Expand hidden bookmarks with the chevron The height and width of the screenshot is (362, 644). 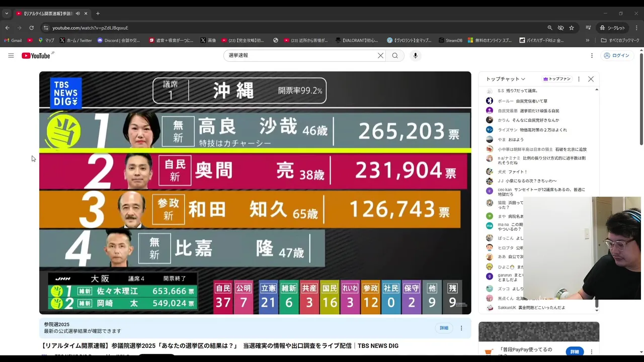pyautogui.click(x=587, y=40)
